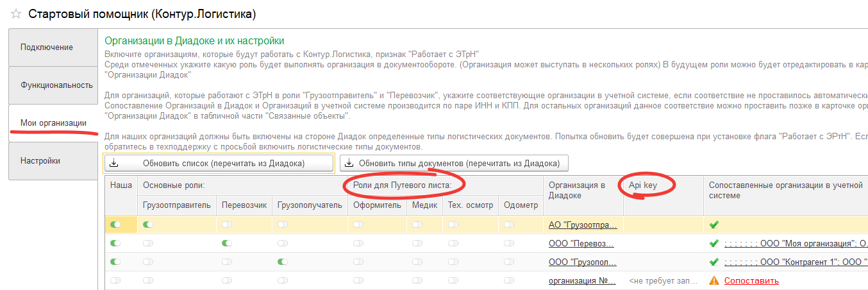Open ООО "Перевоз…" organization link

581,244
